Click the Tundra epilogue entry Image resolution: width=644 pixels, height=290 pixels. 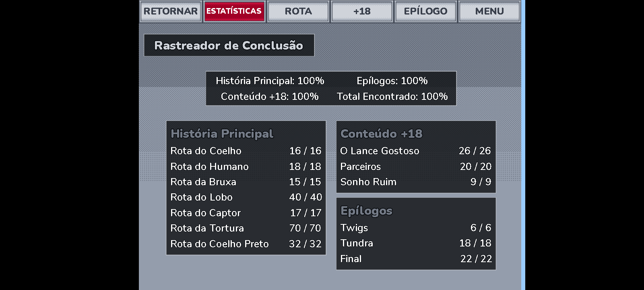[416, 243]
